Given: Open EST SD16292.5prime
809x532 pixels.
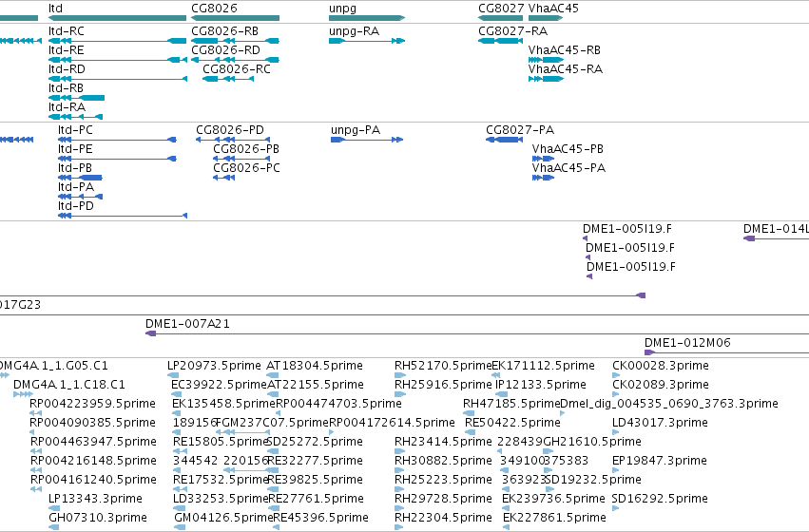Looking at the screenshot, I should [x=660, y=499].
